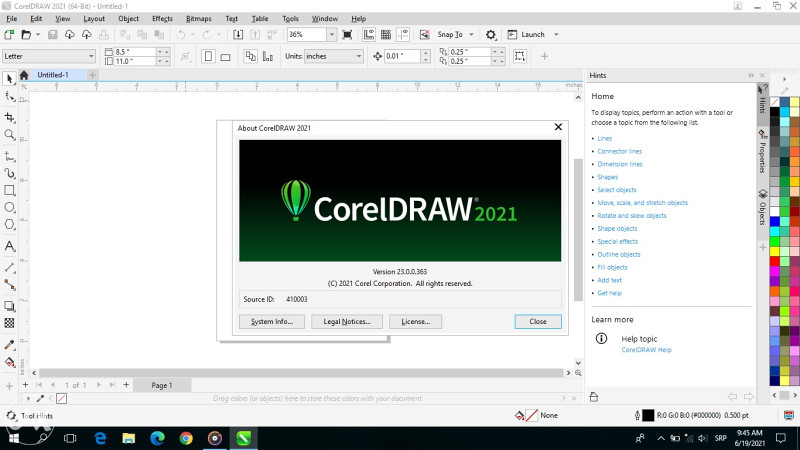Click the page width field 8.5
The height and width of the screenshot is (450, 800).
click(134, 52)
